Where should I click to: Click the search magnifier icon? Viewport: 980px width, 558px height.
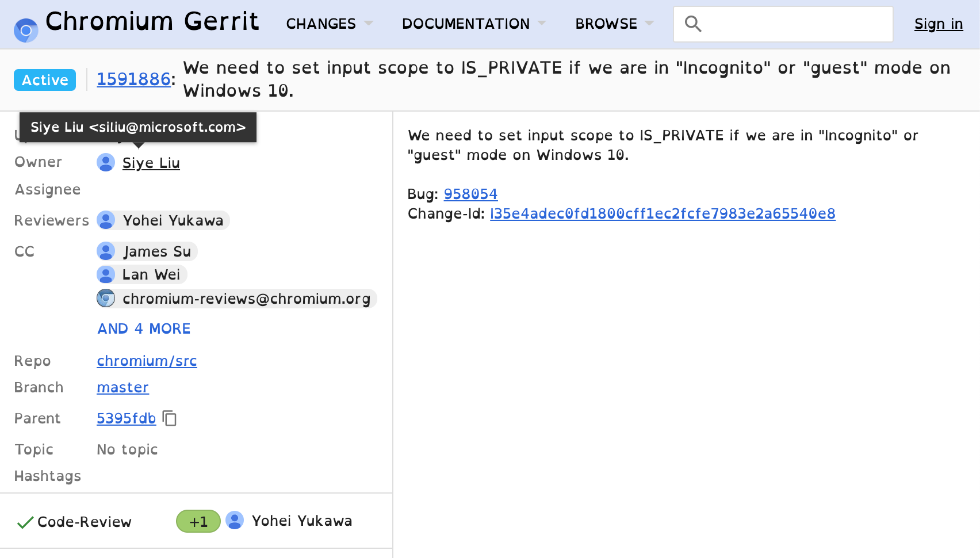(693, 24)
